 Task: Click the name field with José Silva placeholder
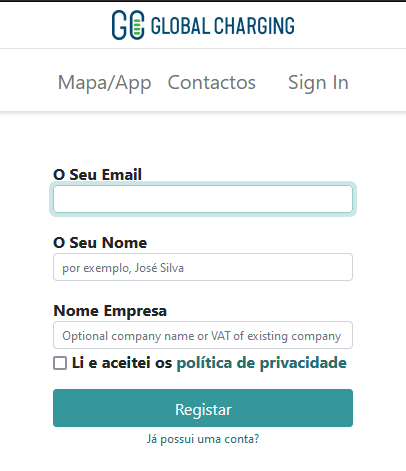tap(203, 267)
